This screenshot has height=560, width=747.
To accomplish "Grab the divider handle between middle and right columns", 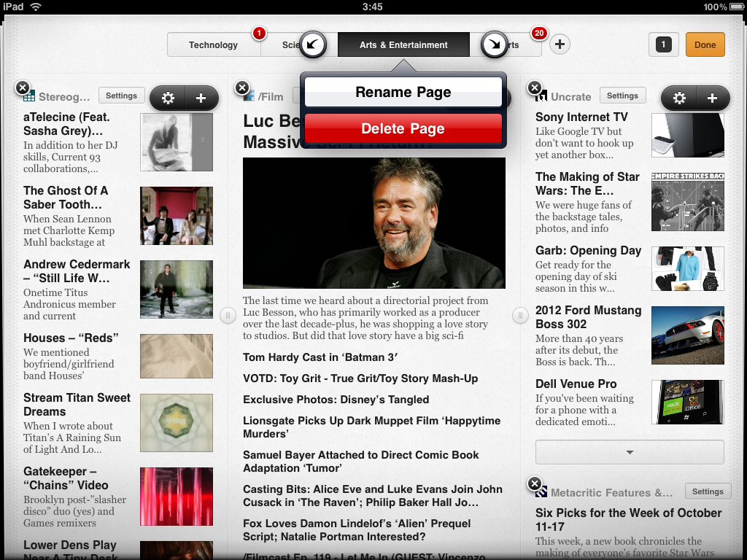I will pos(520,315).
